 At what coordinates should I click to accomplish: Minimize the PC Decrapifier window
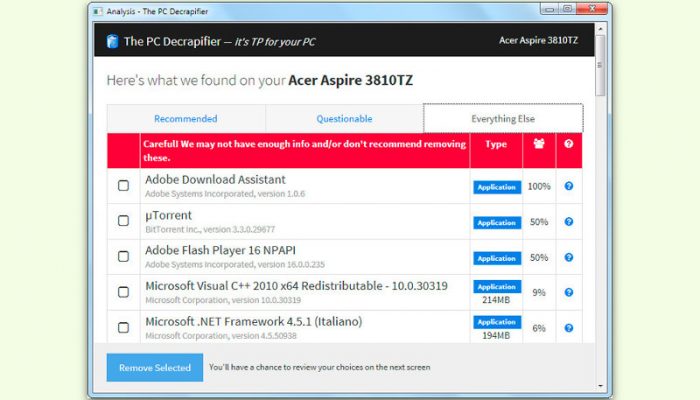pos(550,9)
